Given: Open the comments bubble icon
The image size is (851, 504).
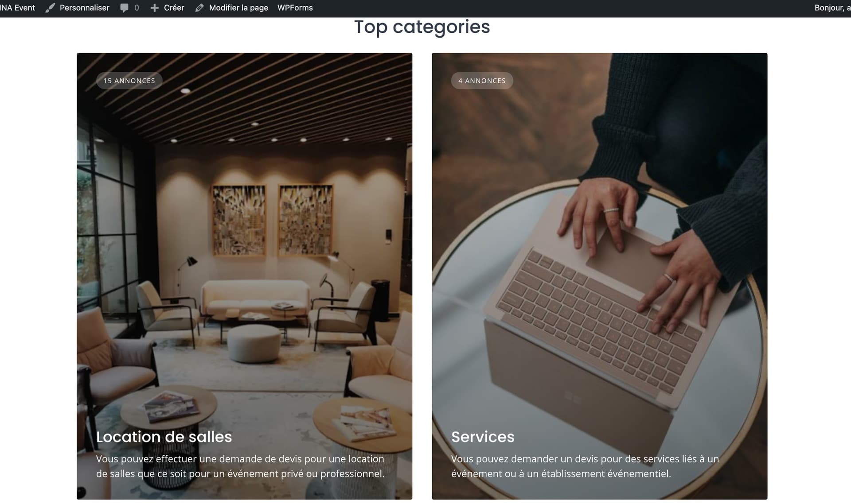Looking at the screenshot, I should (125, 8).
